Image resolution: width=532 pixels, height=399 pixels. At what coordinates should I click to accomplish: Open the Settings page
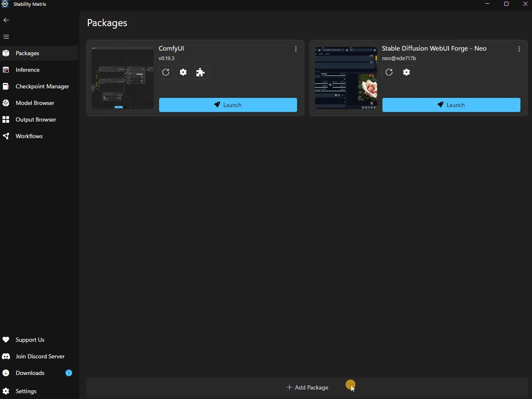click(39, 392)
